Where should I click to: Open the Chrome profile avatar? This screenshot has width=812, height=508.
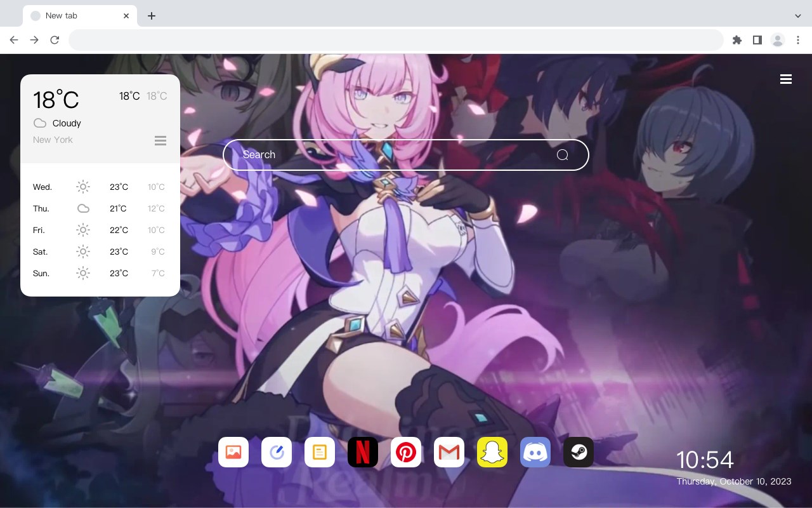pos(778,40)
